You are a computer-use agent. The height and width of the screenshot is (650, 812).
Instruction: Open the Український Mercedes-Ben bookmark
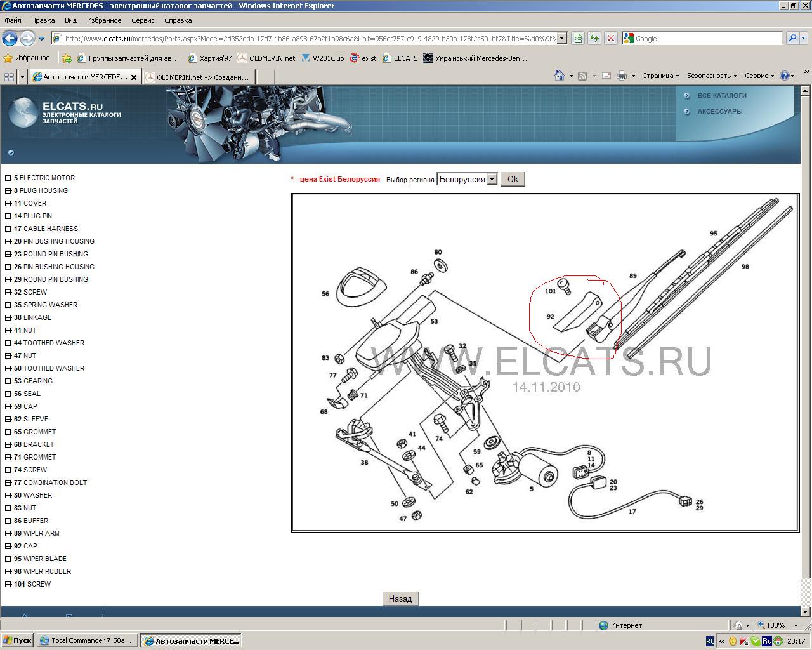pyautogui.click(x=475, y=58)
